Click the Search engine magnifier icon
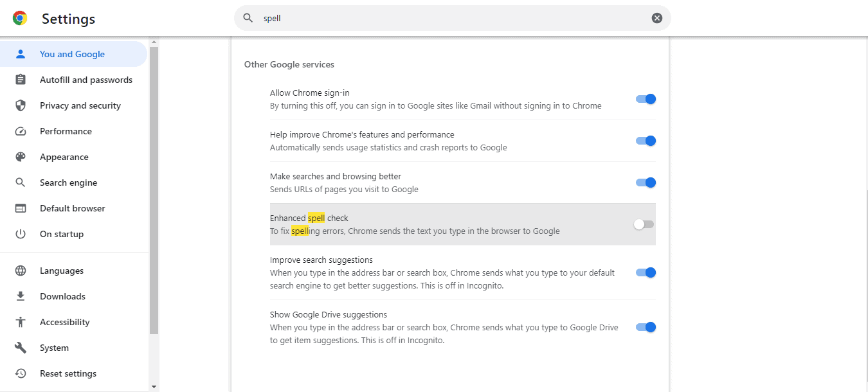Viewport: 868px width, 392px height. (x=21, y=183)
